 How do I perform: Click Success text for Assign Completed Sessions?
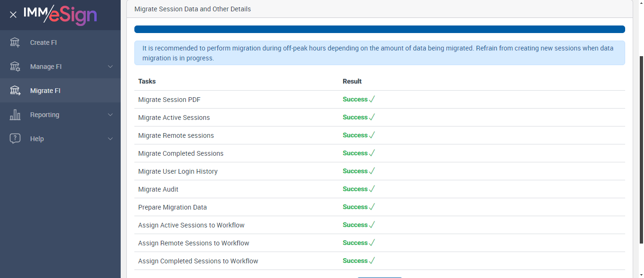click(x=355, y=261)
